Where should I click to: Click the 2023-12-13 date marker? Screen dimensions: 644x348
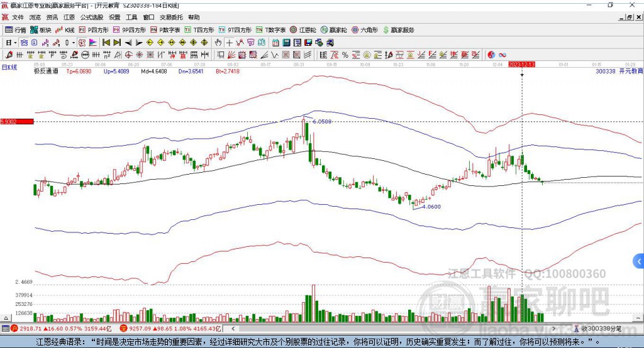[521, 65]
